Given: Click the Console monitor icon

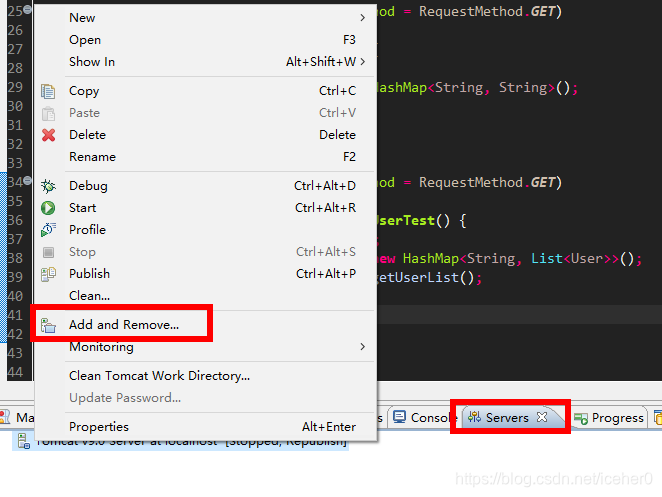Looking at the screenshot, I should tap(399, 417).
